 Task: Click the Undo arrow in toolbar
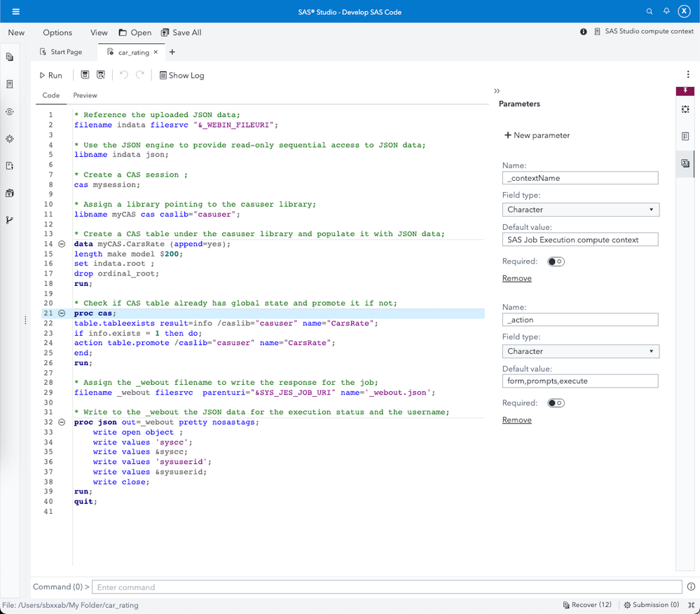124,75
